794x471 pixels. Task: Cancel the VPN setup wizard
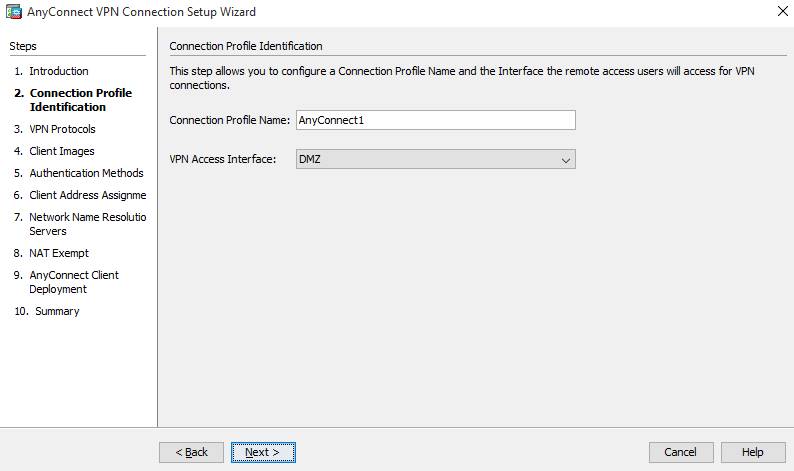coord(681,452)
